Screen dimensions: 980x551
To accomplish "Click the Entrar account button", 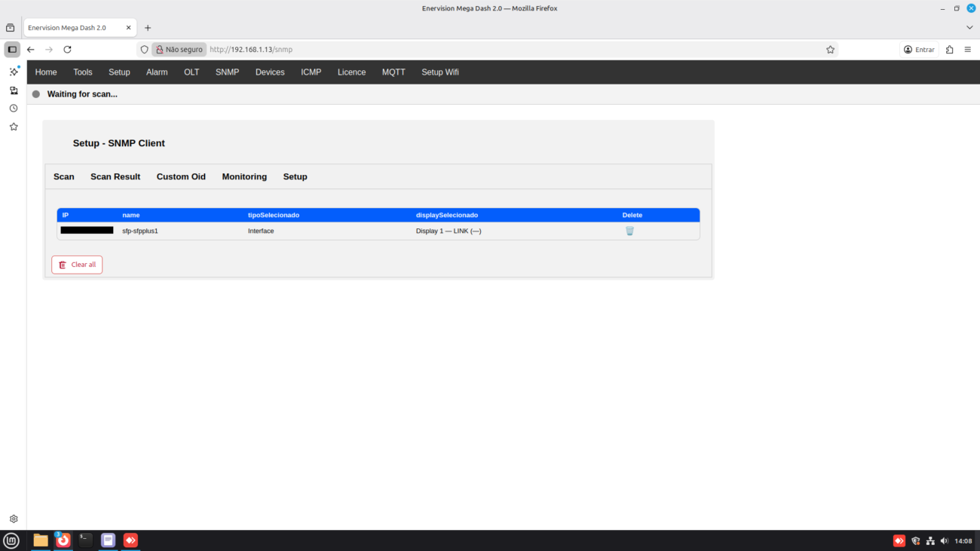I will [x=918, y=50].
